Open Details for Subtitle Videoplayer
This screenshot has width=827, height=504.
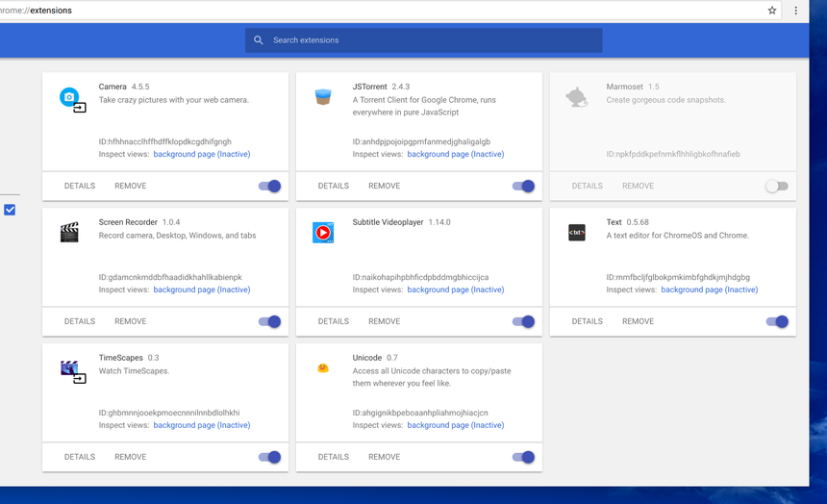click(x=334, y=321)
